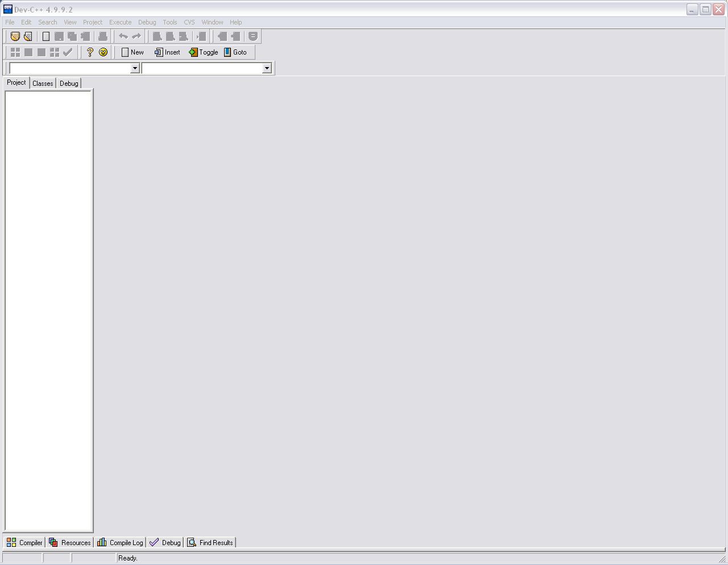Click the Print icon in the toolbar
The width and height of the screenshot is (728, 565).
pyautogui.click(x=103, y=36)
